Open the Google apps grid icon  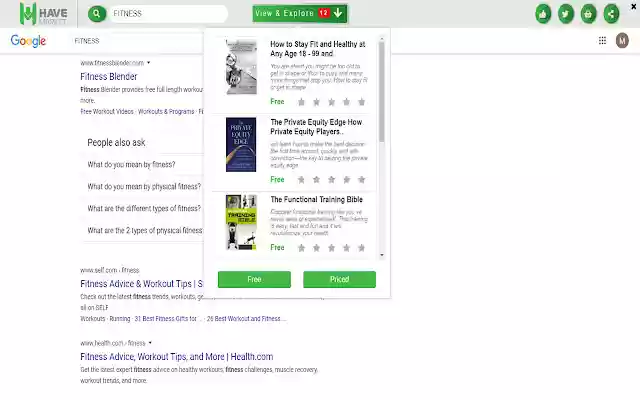(602, 40)
